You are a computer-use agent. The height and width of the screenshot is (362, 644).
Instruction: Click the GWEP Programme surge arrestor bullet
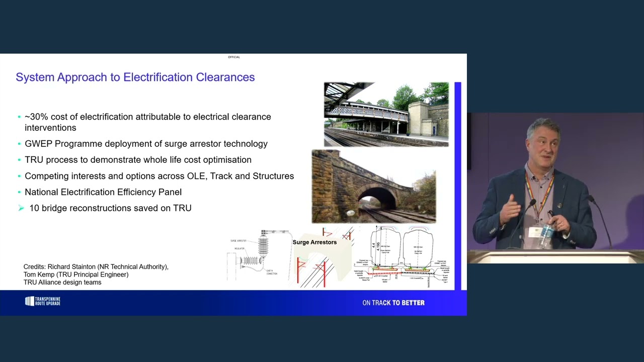[146, 144]
